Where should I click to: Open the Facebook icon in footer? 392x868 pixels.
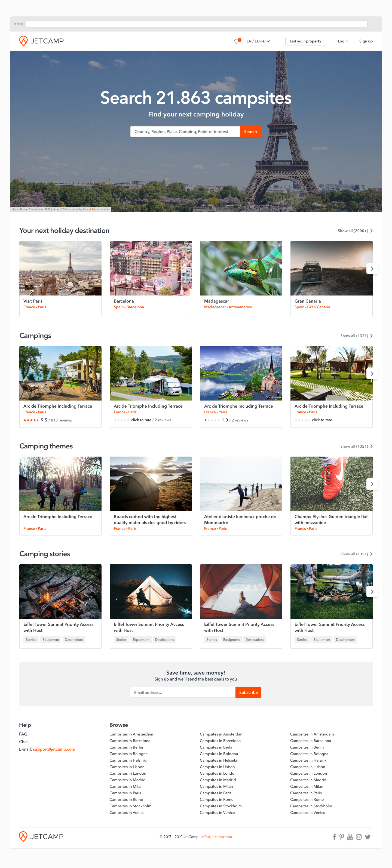click(334, 837)
